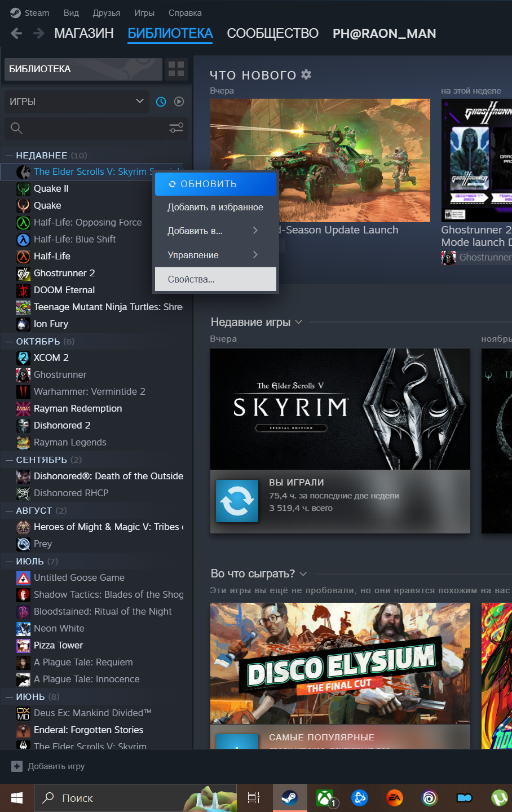The width and height of the screenshot is (512, 812).
Task: Open Task View on the taskbar
Action: click(254, 798)
